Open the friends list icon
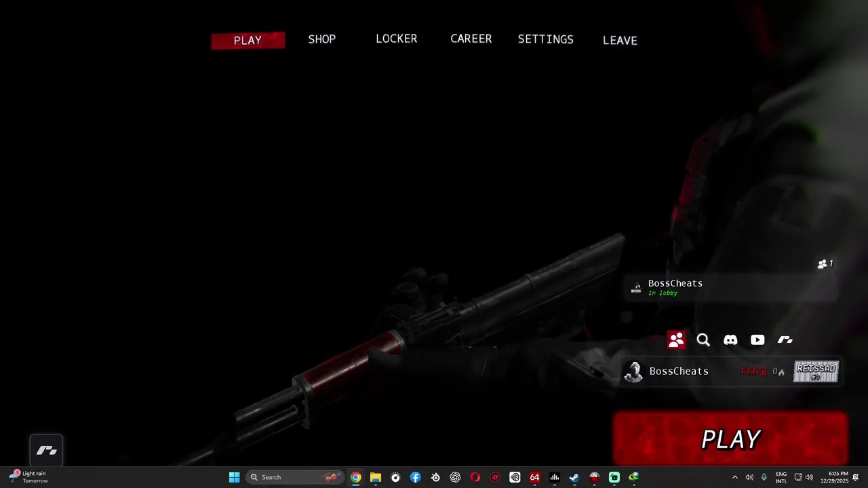This screenshot has width=868, height=488. coord(676,340)
